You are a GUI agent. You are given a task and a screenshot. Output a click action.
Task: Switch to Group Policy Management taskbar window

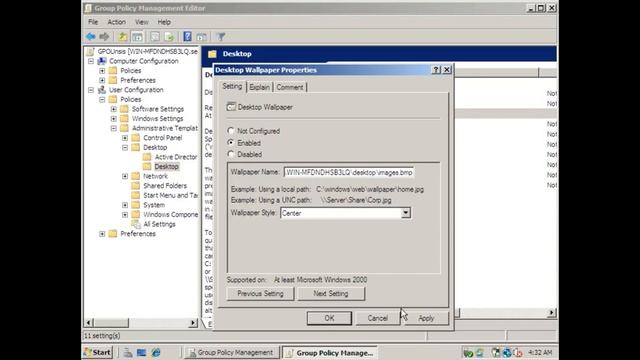click(231, 353)
